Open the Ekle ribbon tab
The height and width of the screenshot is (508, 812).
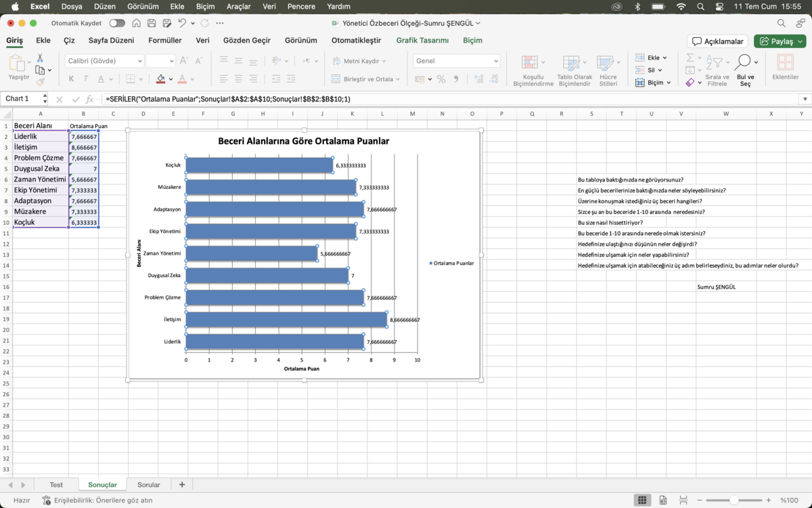(43, 41)
